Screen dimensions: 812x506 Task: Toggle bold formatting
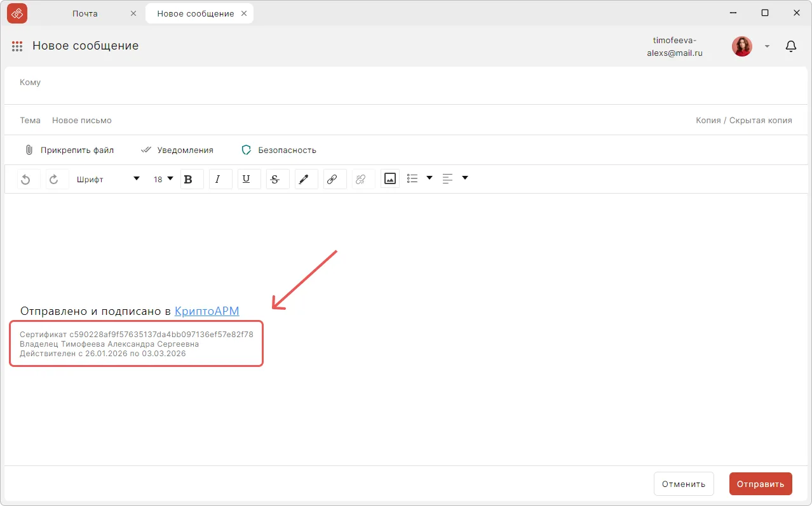pyautogui.click(x=188, y=180)
